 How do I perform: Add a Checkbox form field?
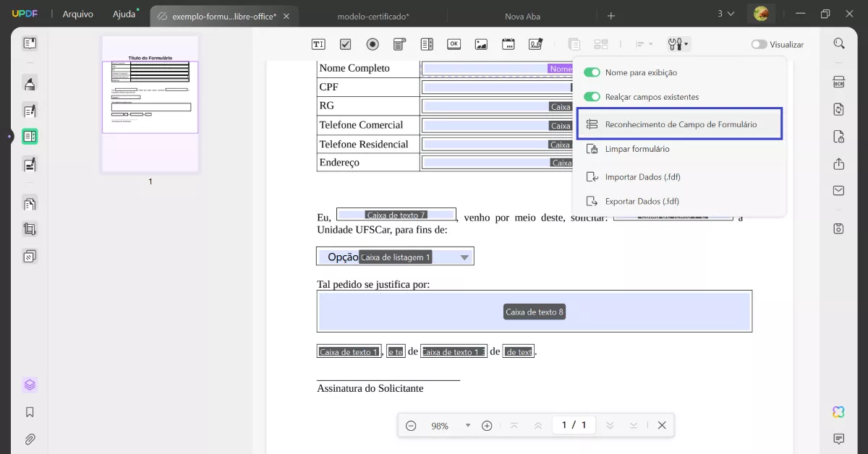click(345, 43)
